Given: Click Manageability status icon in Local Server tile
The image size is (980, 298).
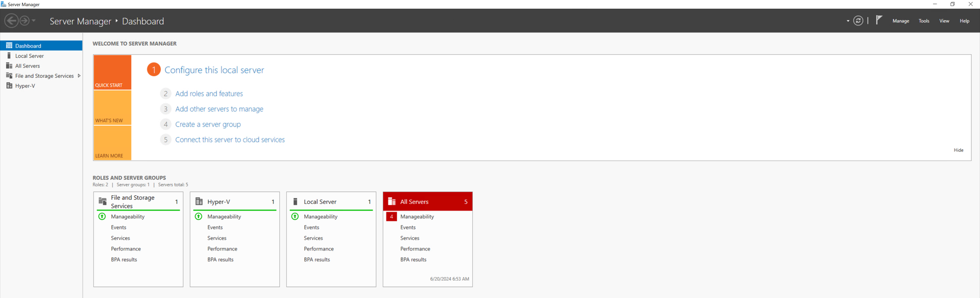Looking at the screenshot, I should click(x=295, y=217).
